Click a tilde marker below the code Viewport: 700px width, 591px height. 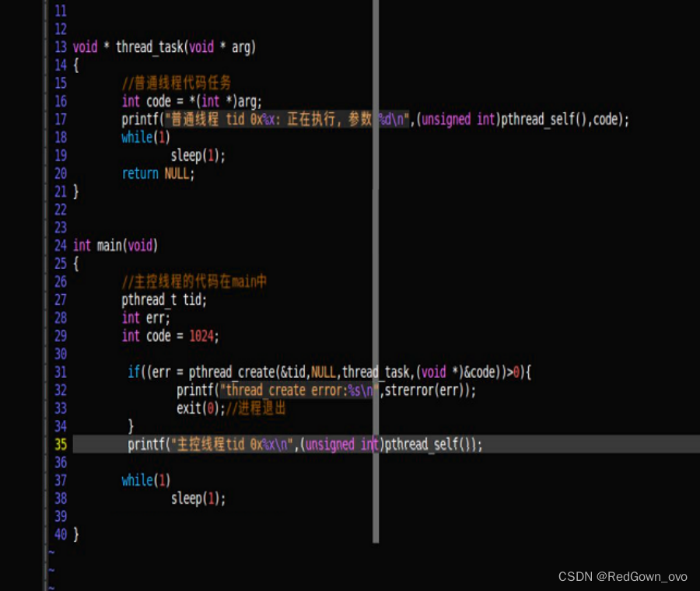click(x=51, y=552)
